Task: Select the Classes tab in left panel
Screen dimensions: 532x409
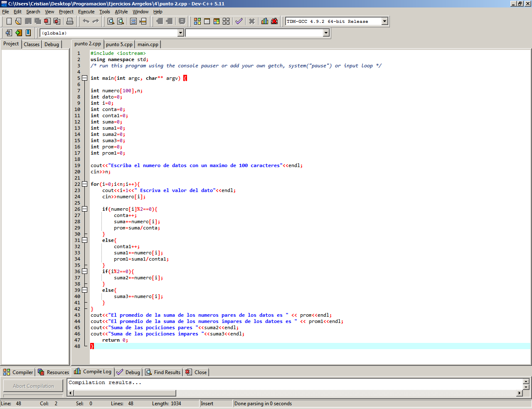Action: 32,44
